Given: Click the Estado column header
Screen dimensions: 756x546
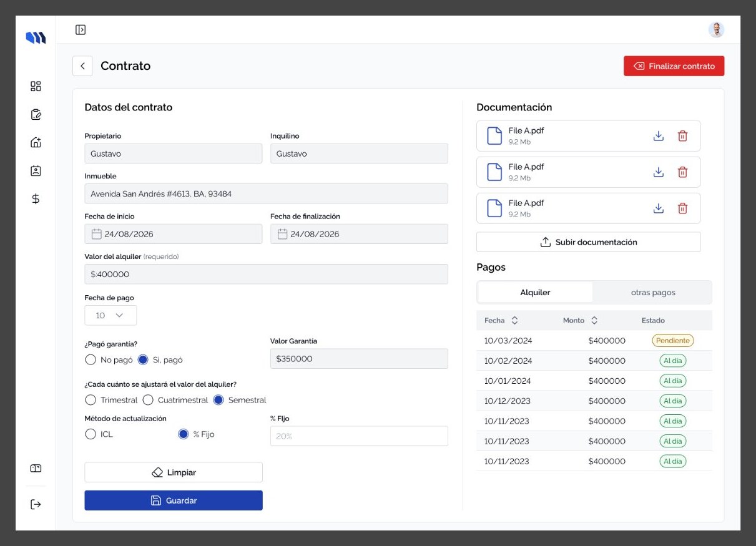Looking at the screenshot, I should pos(653,320).
